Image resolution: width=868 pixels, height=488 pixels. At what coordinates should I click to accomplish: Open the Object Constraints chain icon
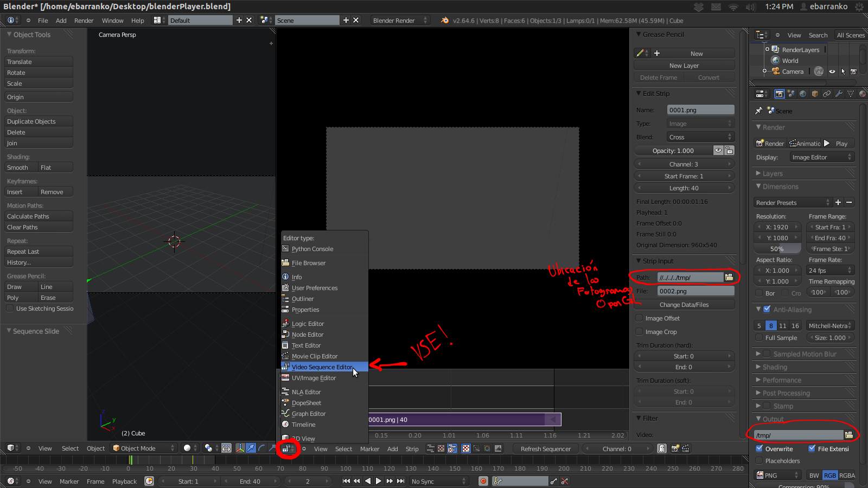pyautogui.click(x=827, y=94)
